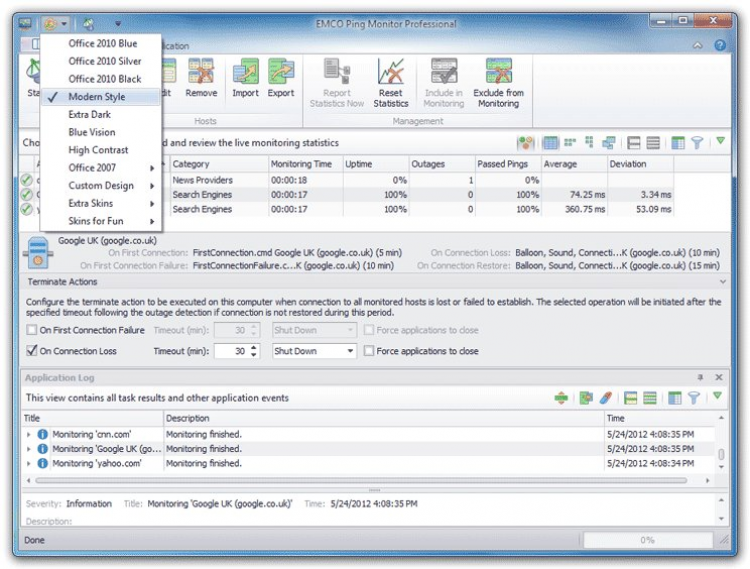Click the eraser clear-log icon

tap(605, 397)
